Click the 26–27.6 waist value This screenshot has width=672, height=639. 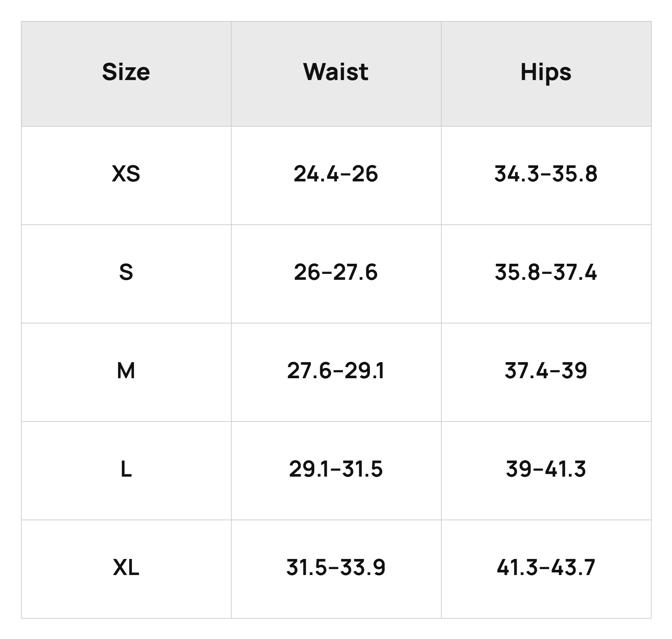pyautogui.click(x=336, y=273)
